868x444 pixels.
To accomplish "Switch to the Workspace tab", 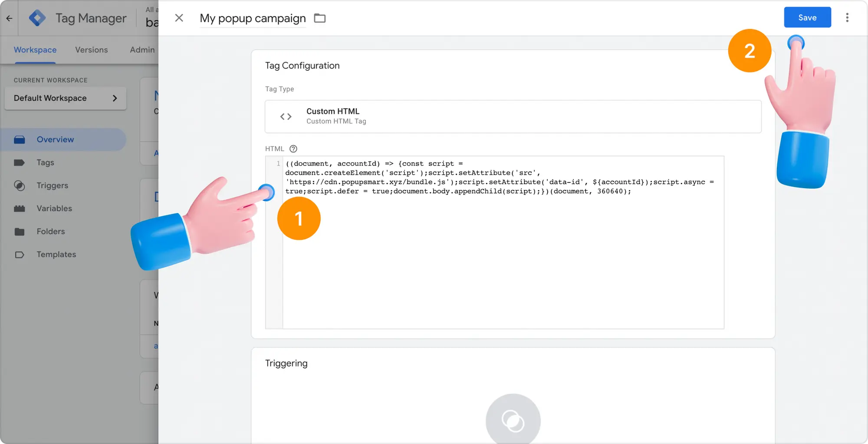I will pyautogui.click(x=35, y=50).
